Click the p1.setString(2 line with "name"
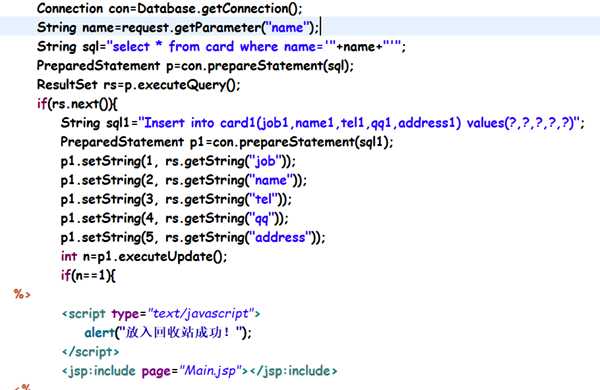600x390 pixels. click(184, 180)
